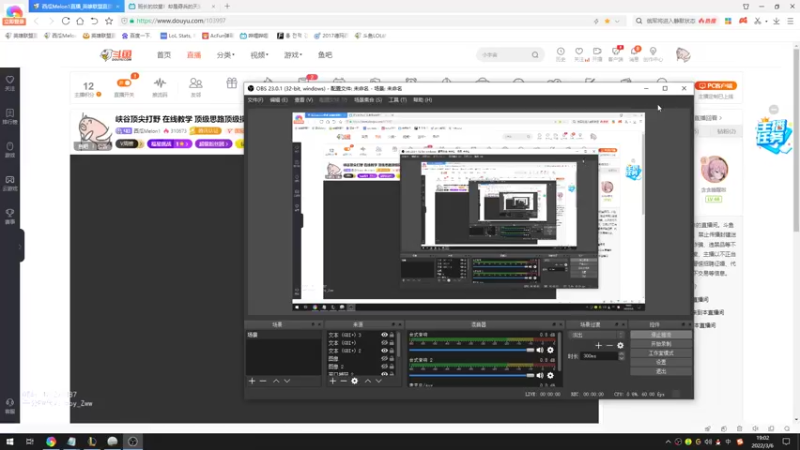This screenshot has width=800, height=450.
Task: Open Douyu watch history icon
Action: [561, 54]
